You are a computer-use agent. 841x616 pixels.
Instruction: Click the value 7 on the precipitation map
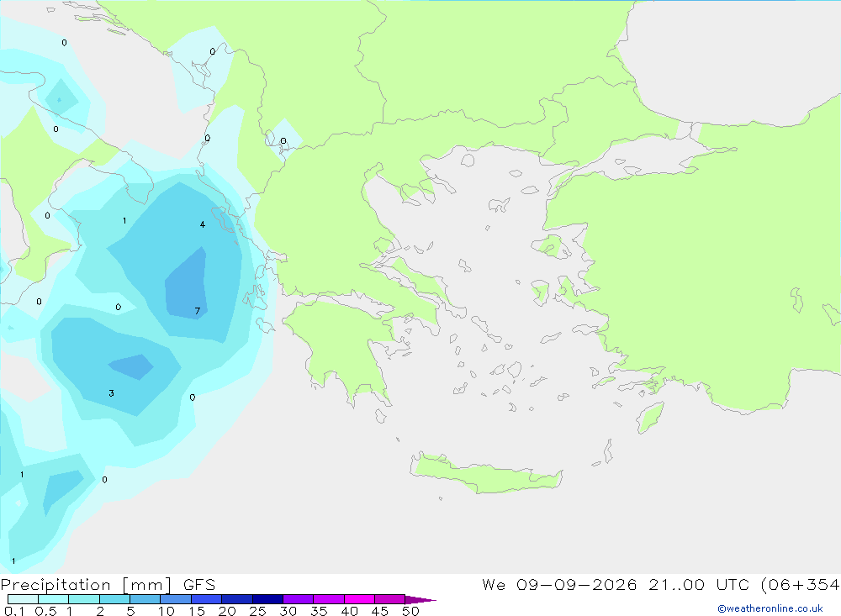(198, 311)
